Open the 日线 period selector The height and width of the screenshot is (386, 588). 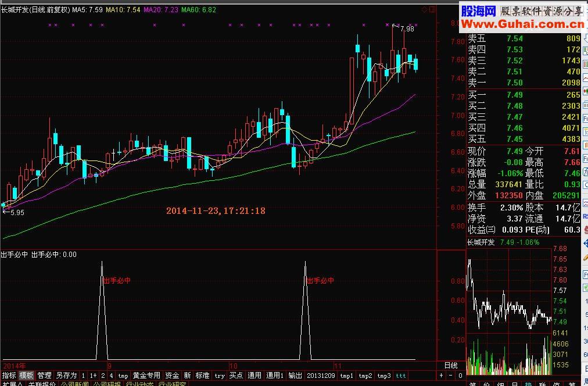pyautogui.click(x=451, y=366)
